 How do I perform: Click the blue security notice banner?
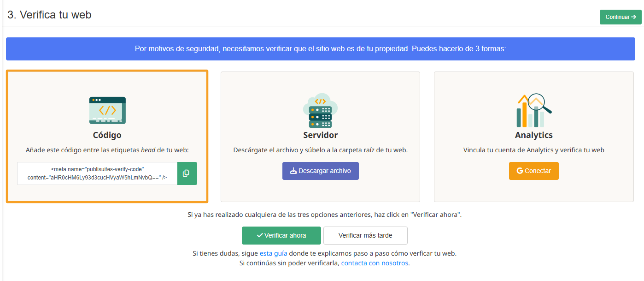(x=320, y=49)
